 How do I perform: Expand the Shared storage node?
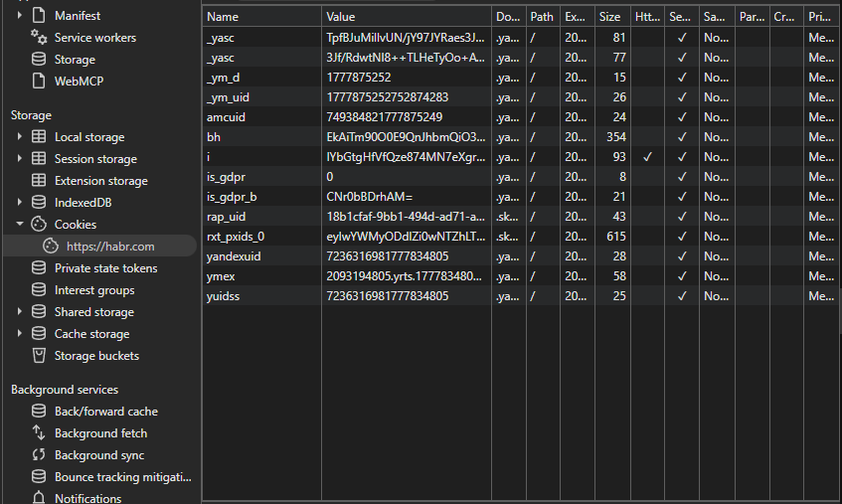[19, 311]
